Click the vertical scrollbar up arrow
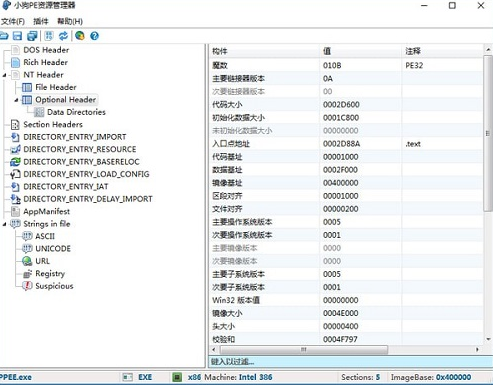The width and height of the screenshot is (493, 387). point(488,50)
